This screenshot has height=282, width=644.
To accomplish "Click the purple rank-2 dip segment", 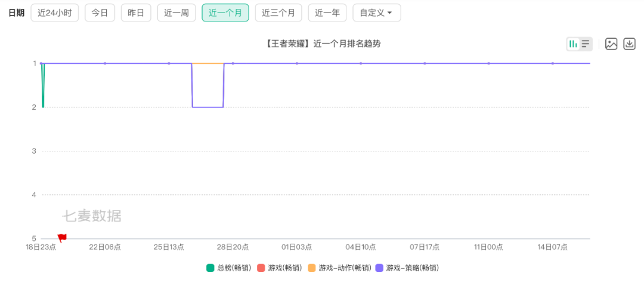I will tap(208, 107).
